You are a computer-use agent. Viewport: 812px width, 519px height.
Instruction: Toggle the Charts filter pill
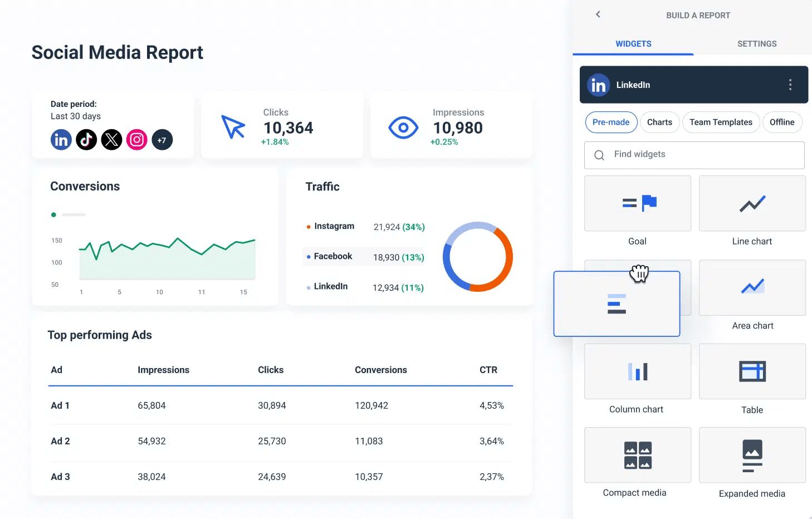[659, 122]
